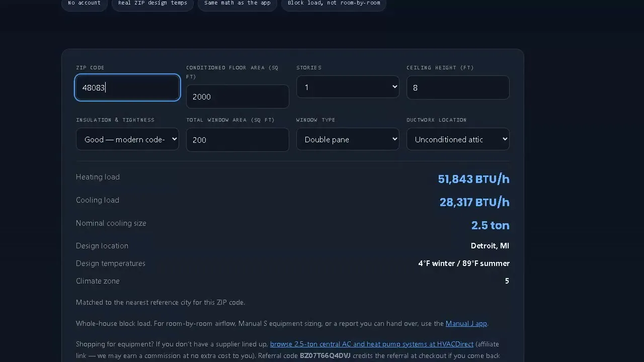Viewport: 644px width, 362px height.
Task: Open the Ductwork Location dropdown
Action: (x=458, y=139)
